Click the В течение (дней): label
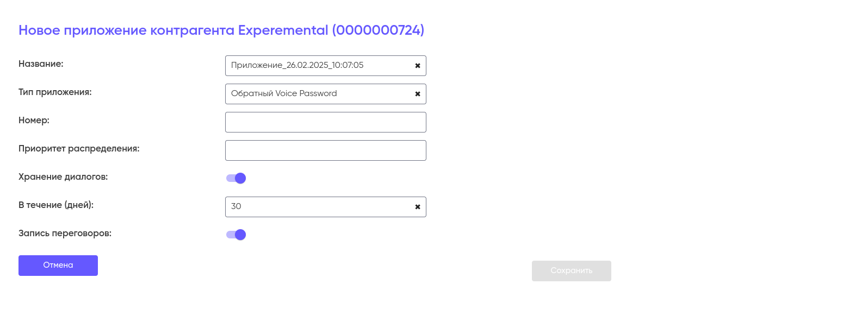Screen dimensions: 868x309 point(56,205)
